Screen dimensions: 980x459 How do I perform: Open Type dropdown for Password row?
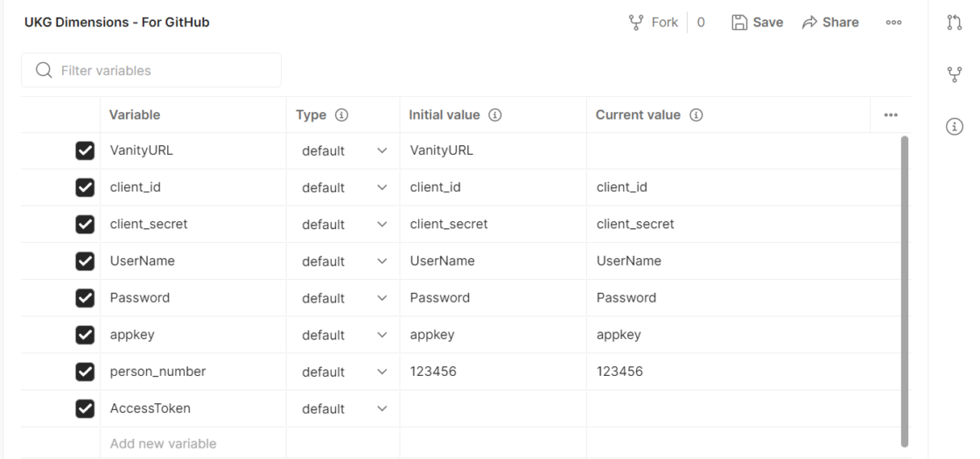343,298
